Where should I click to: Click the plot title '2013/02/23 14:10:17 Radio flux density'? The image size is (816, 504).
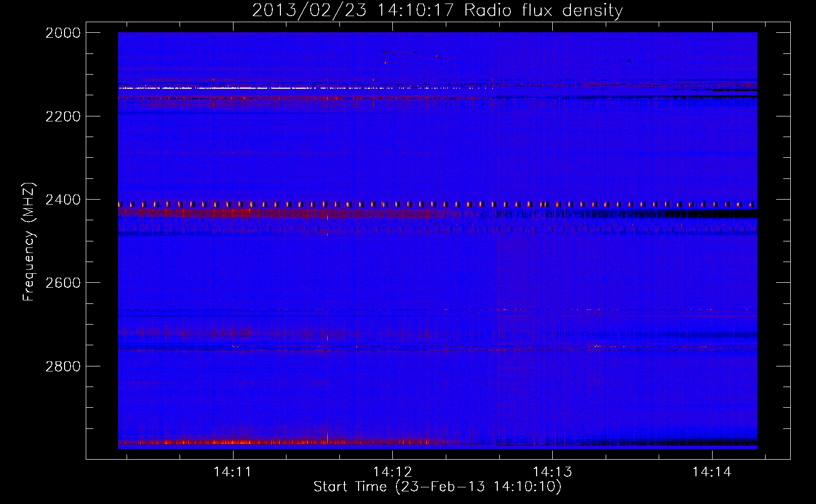click(x=437, y=11)
